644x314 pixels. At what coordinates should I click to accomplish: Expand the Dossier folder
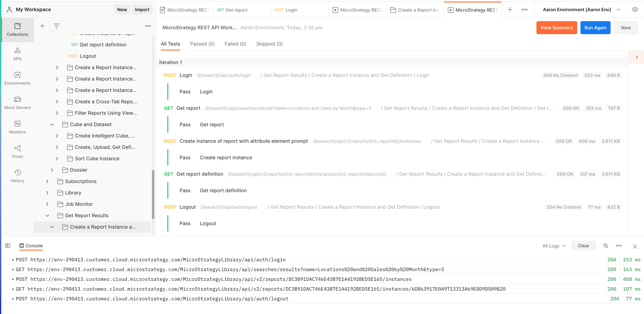pos(52,170)
